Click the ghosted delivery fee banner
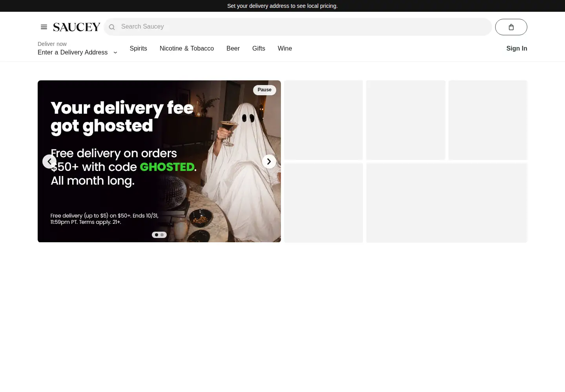 pos(159,161)
